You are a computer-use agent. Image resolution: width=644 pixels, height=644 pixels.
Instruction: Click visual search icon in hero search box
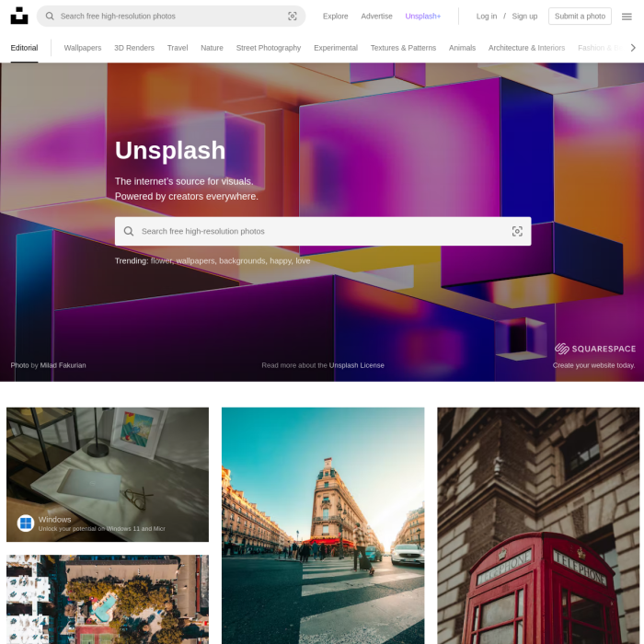[517, 232]
